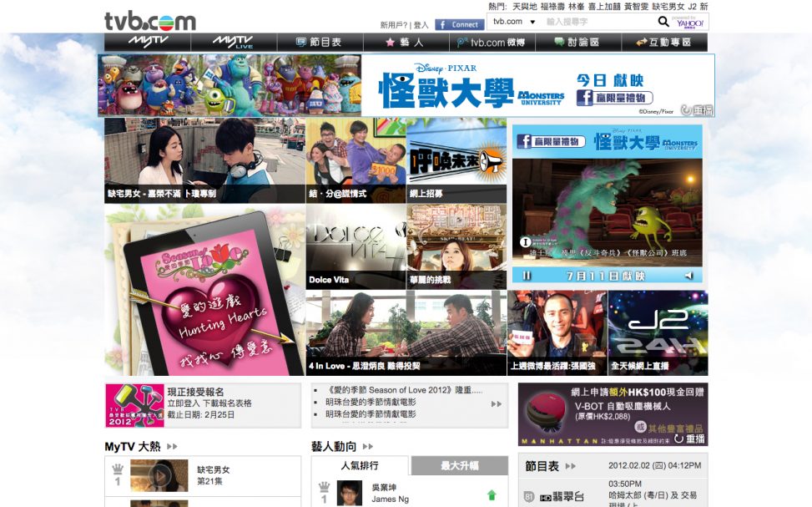Open 《愛的季節 Season of Love 2012》 news item
The image size is (812, 507).
pos(404,390)
